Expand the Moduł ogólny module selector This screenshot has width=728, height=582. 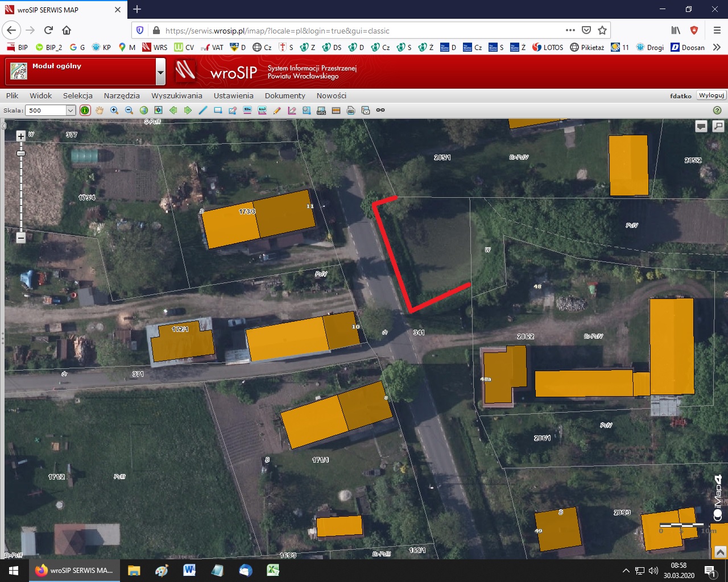(160, 73)
